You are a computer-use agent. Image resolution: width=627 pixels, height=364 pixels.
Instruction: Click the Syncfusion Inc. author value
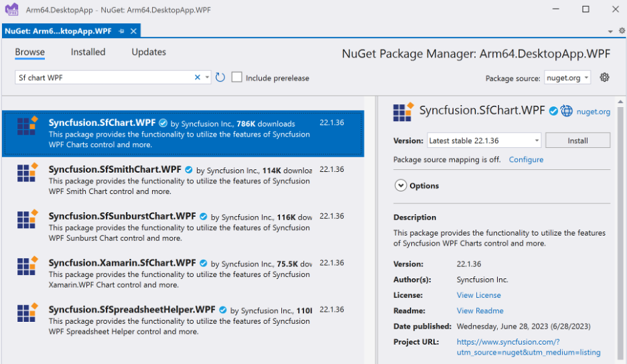click(482, 280)
